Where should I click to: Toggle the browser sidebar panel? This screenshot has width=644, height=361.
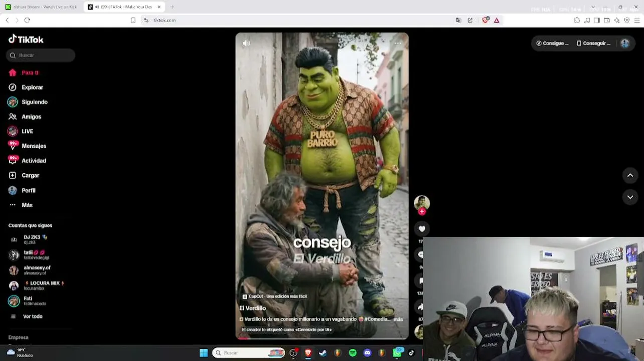597,20
